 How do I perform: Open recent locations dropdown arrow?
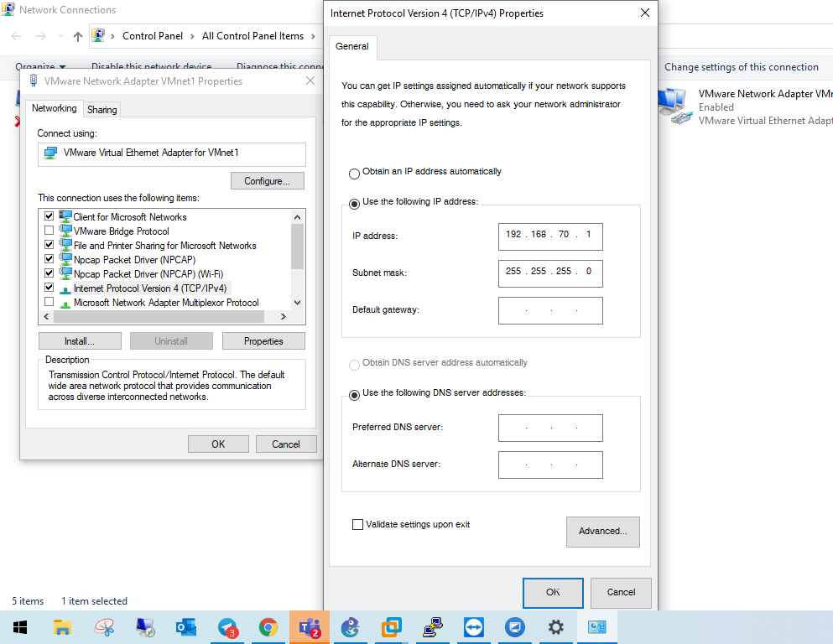(60, 36)
